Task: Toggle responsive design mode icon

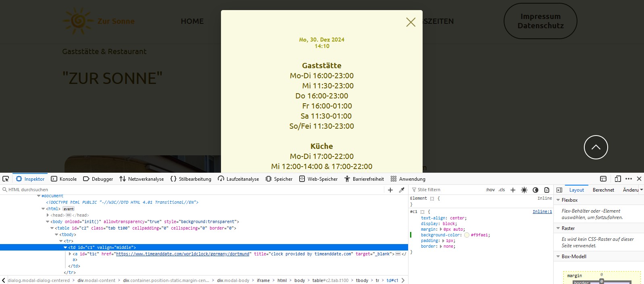Action: pos(618,179)
